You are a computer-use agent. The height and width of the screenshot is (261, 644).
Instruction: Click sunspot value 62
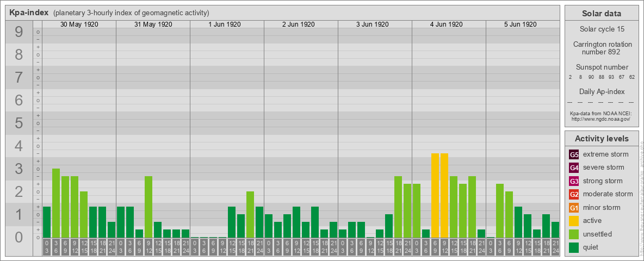(x=632, y=77)
